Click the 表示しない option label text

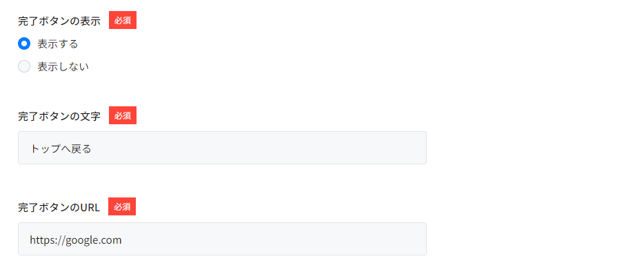tap(63, 66)
